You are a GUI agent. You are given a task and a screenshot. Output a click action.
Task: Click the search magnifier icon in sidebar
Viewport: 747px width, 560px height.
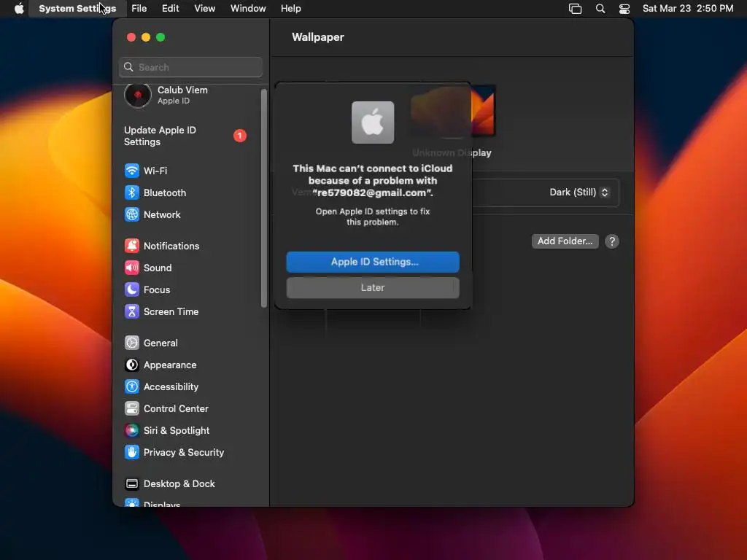[x=128, y=67]
